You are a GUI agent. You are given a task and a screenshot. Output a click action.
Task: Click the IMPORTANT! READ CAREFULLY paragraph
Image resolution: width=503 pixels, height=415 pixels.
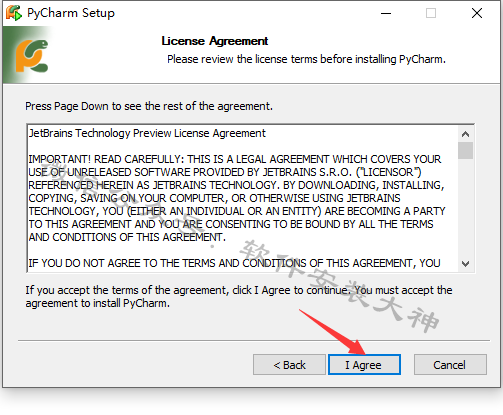pyautogui.click(x=237, y=198)
